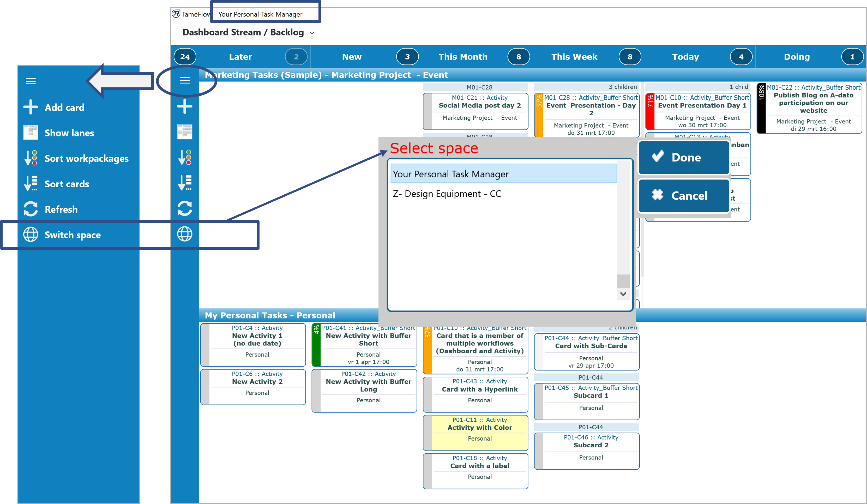867x504 pixels.
Task: Click the circular arrows icon beside Refresh
Action: 31,209
